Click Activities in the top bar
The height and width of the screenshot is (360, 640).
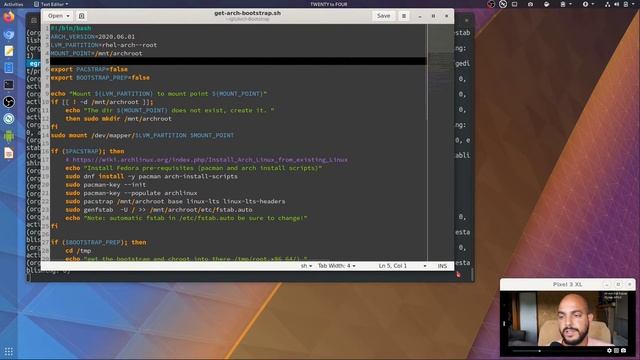(x=13, y=4)
